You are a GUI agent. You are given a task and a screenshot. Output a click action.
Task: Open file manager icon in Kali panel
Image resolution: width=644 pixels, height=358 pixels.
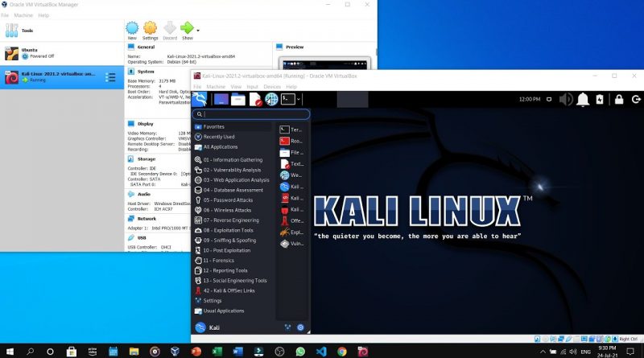pyautogui.click(x=238, y=99)
